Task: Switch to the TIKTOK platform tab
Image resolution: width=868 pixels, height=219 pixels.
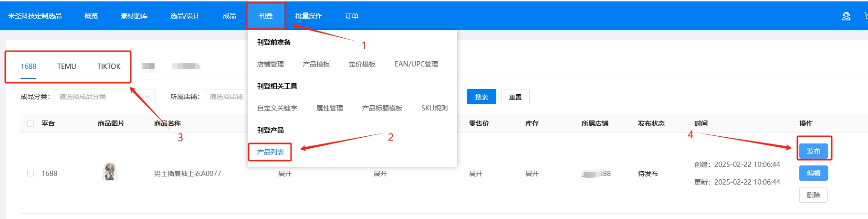Action: coord(109,66)
